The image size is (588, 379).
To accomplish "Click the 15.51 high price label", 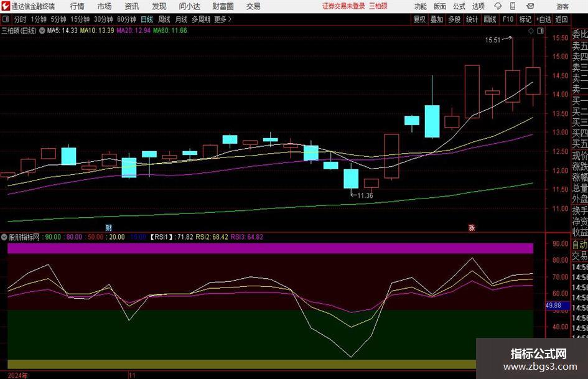I will (x=493, y=40).
